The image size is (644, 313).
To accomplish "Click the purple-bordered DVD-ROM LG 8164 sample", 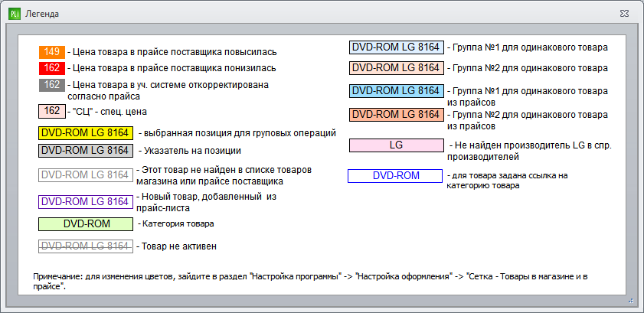I will coord(86,202).
